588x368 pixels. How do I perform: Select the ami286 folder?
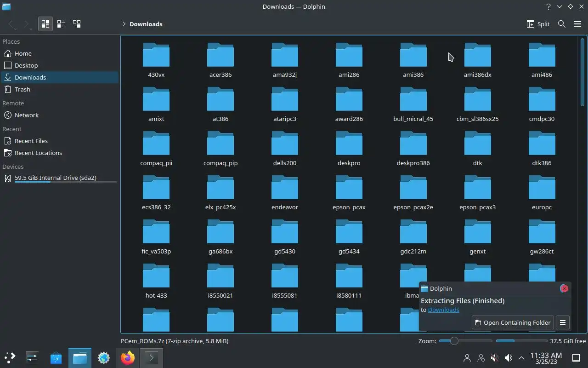(x=349, y=60)
